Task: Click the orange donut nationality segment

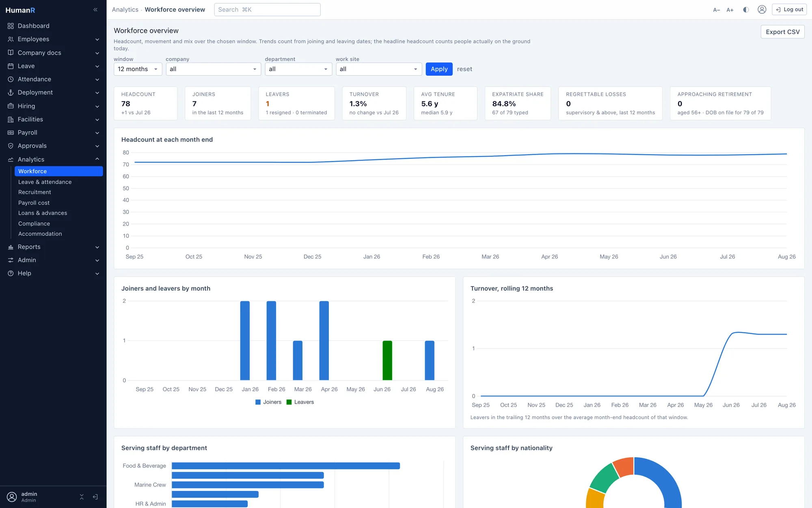Action: point(624,466)
